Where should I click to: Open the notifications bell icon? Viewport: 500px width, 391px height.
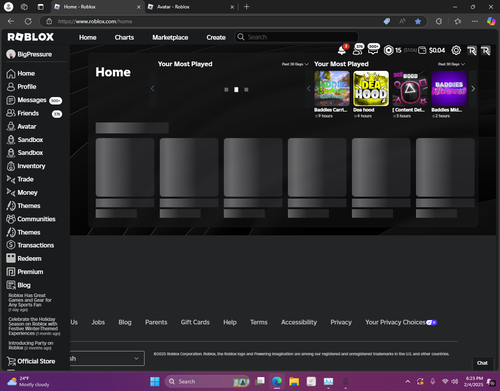tap(342, 50)
